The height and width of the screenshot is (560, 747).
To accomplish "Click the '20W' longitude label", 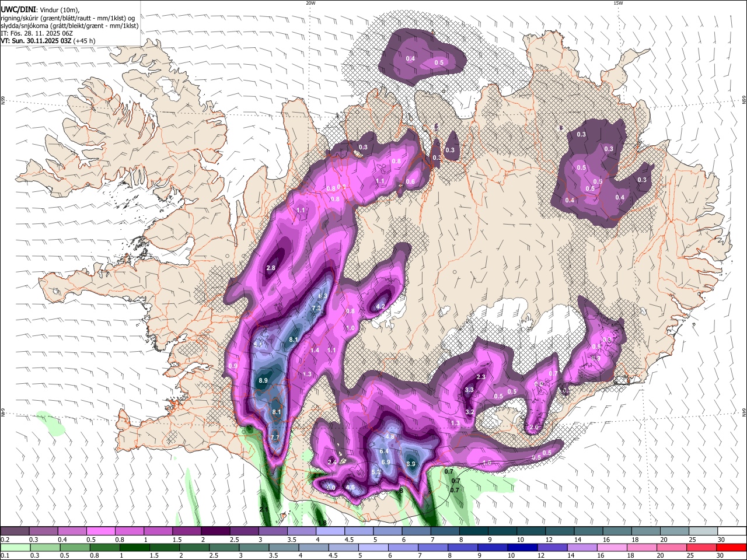I will click(x=310, y=3).
